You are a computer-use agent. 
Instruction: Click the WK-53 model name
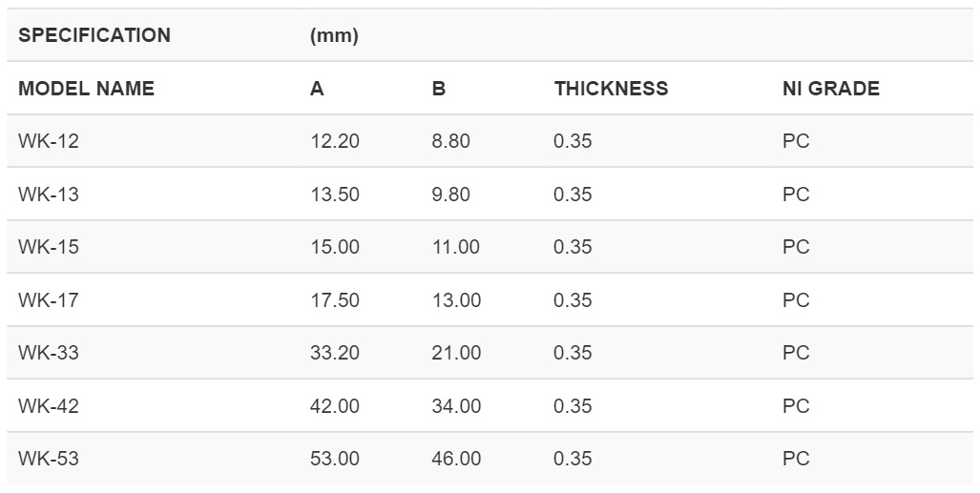point(49,459)
